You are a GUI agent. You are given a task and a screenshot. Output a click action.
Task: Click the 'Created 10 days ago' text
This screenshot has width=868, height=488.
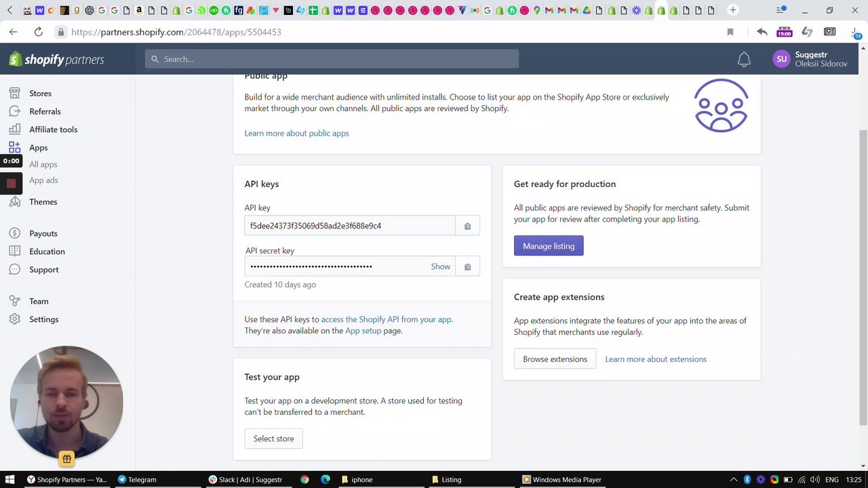(x=280, y=285)
